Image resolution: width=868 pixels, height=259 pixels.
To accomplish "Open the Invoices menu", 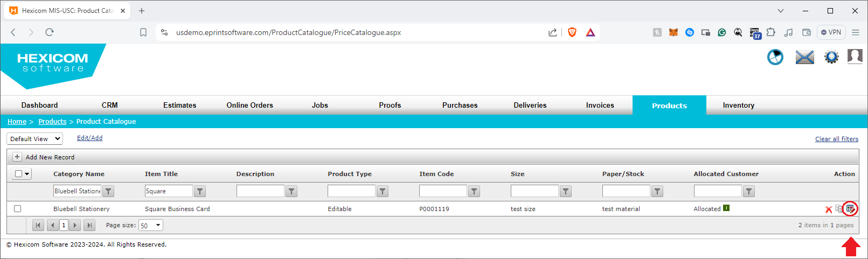I will (600, 105).
